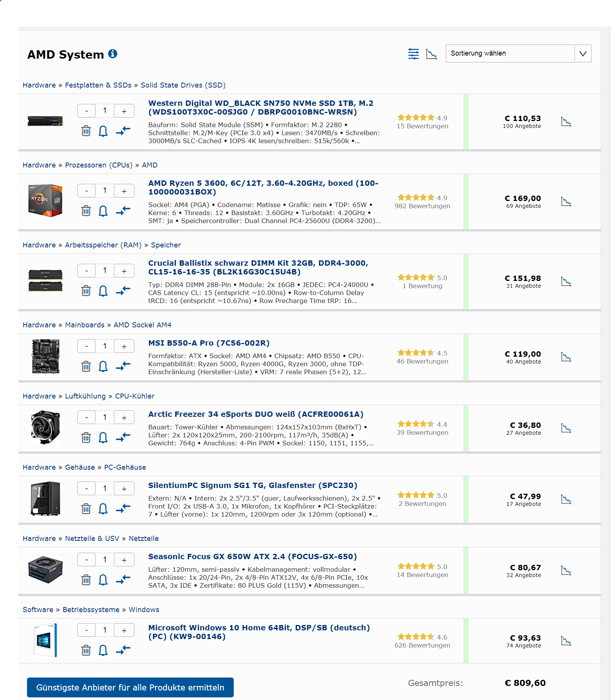
Task: Click quantity field of Windows 10 Home
Action: (x=105, y=630)
